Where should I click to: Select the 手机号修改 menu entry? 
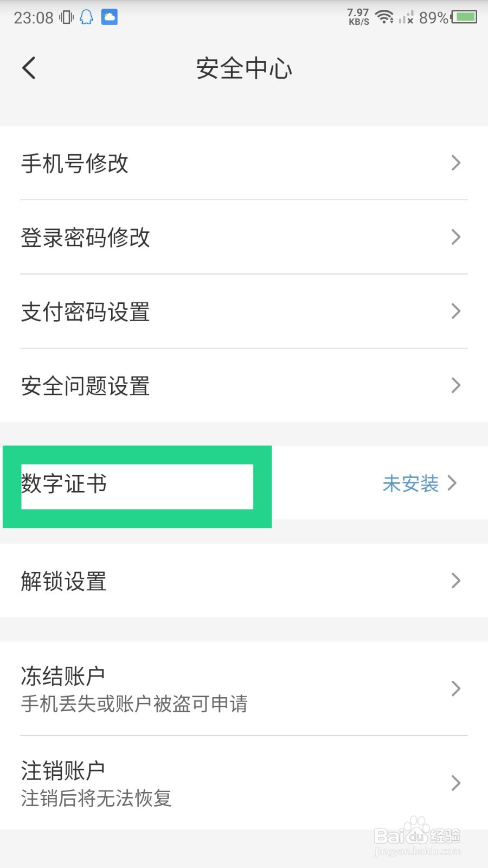(75, 163)
